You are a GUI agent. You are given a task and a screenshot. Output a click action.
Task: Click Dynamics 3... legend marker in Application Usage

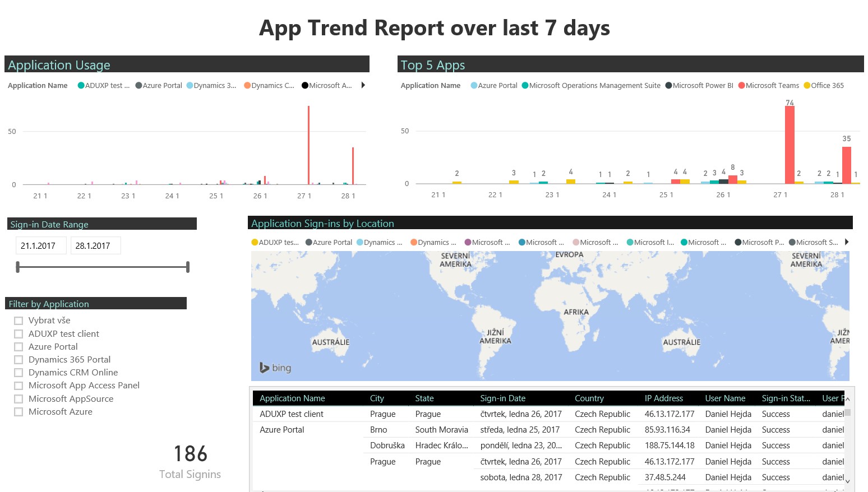[190, 86]
